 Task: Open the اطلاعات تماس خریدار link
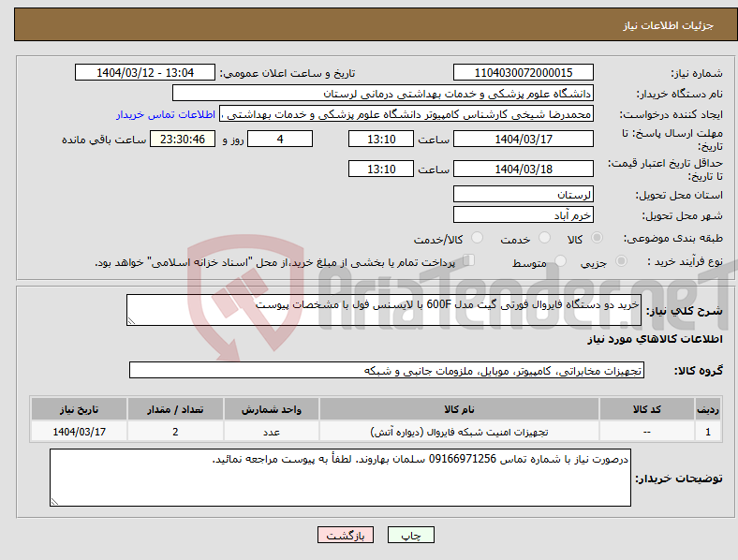tap(166, 114)
